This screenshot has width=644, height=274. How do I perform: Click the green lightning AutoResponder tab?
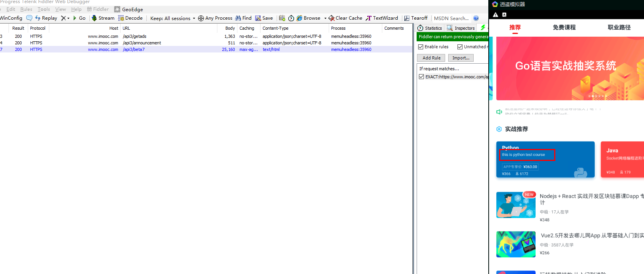pos(483,28)
